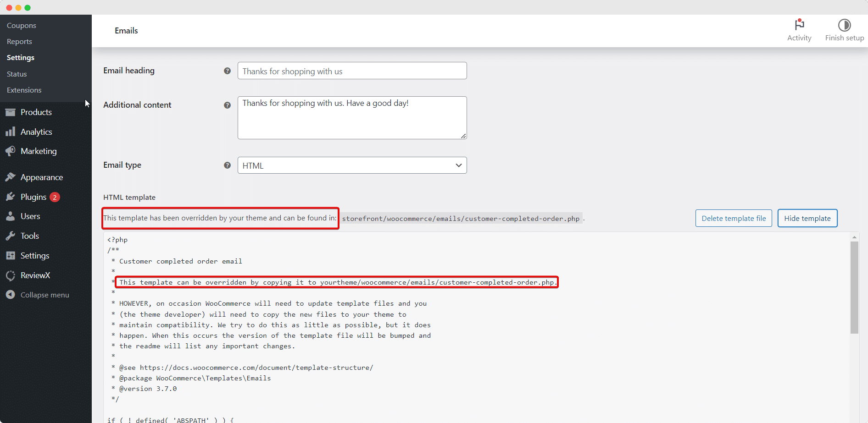Click the '<?php' opening line
This screenshot has width=868, height=423.
(117, 240)
